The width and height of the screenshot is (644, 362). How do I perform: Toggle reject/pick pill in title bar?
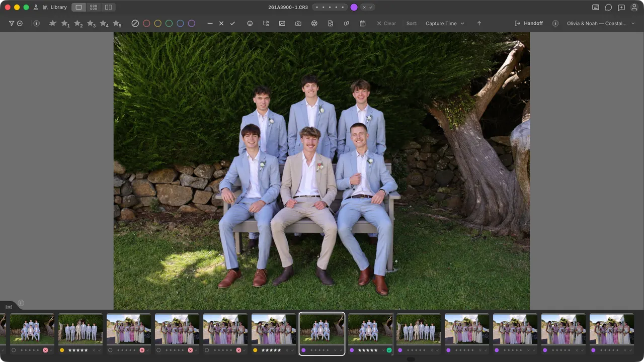[x=368, y=8]
